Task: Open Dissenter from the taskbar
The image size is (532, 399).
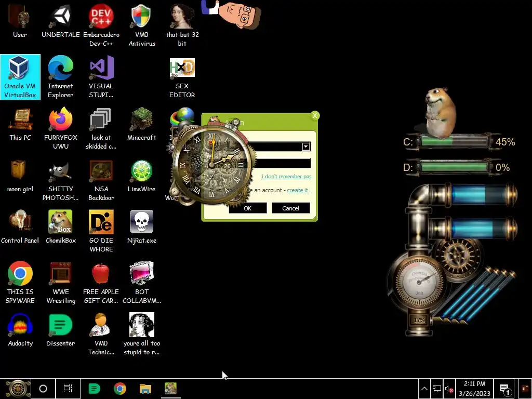Action: (95, 389)
